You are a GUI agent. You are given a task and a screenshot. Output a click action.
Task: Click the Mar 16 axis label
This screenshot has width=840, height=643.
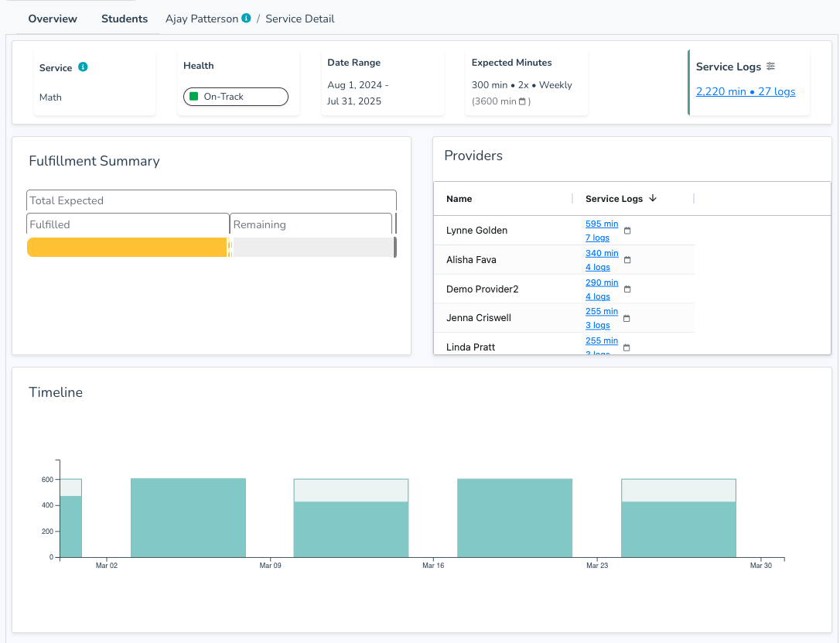(433, 566)
